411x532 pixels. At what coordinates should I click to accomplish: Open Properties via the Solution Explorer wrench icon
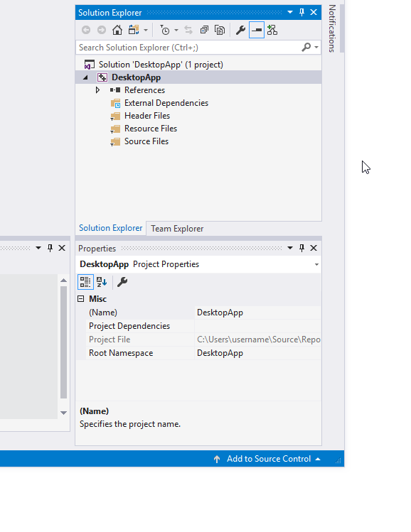point(240,31)
